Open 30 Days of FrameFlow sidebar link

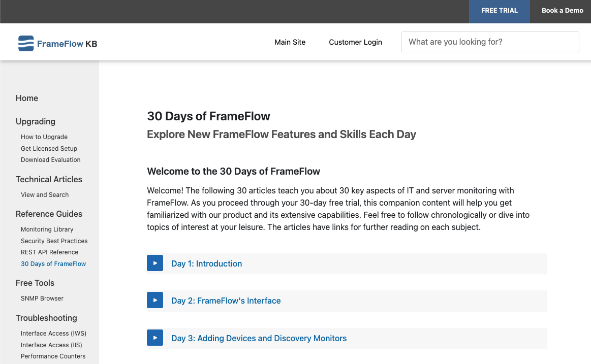coord(53,264)
